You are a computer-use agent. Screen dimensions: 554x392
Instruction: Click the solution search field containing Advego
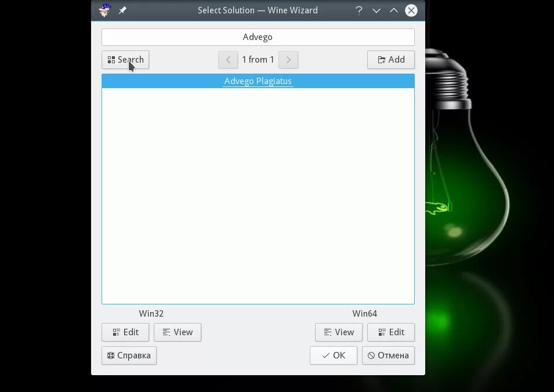coord(258,37)
